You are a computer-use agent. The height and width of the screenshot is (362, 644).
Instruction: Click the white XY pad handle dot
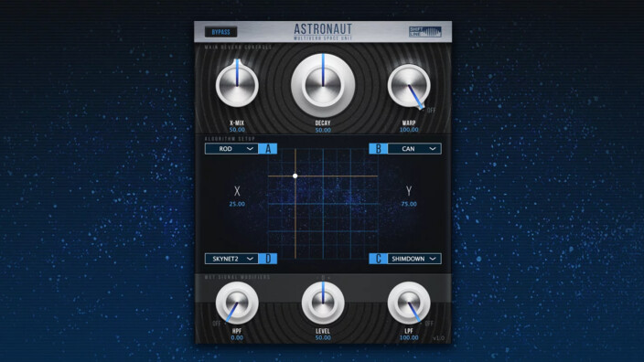coord(295,176)
